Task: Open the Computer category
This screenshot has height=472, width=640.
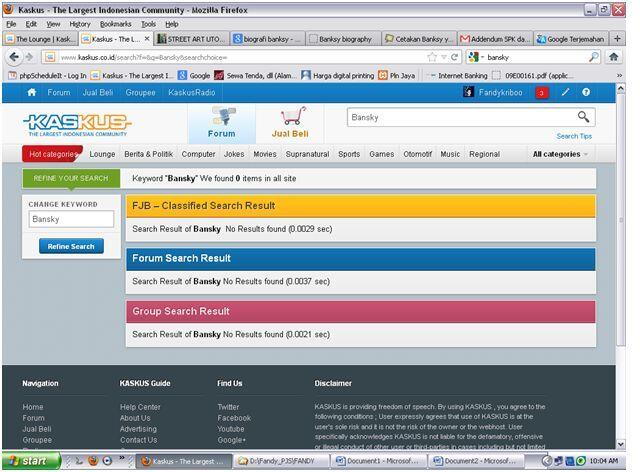Action: pyautogui.click(x=198, y=154)
